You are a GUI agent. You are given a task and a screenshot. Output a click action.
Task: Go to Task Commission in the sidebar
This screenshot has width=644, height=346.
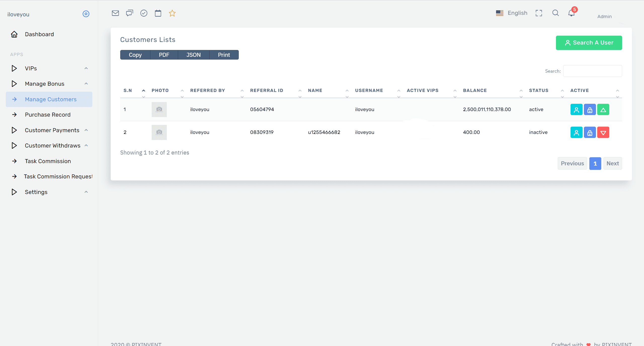48,161
